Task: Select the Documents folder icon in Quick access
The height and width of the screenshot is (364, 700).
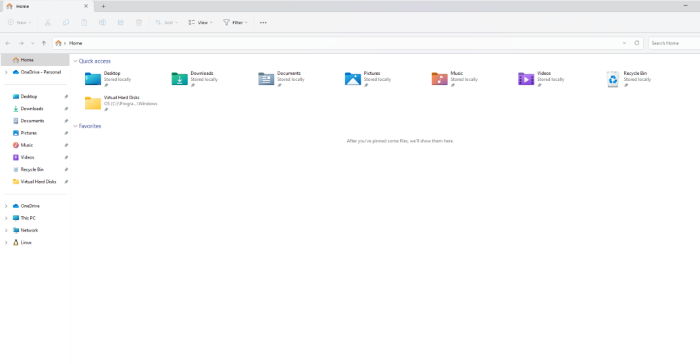Action: (x=266, y=79)
